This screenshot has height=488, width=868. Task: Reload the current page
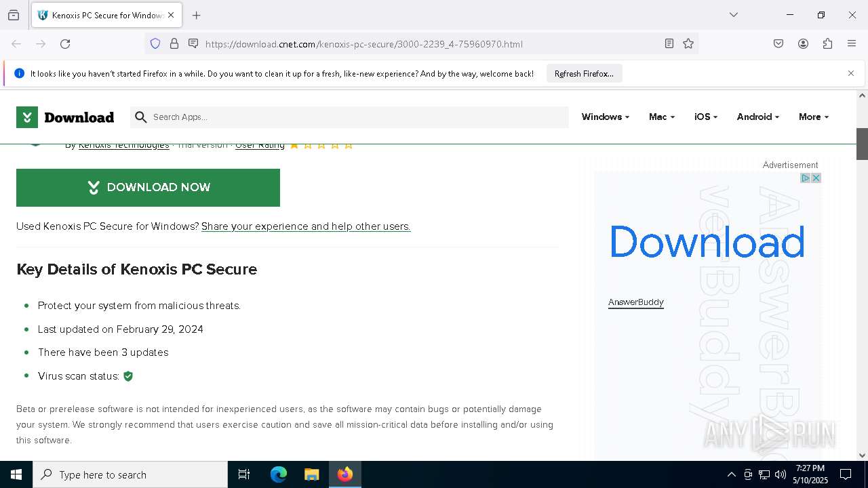point(65,44)
